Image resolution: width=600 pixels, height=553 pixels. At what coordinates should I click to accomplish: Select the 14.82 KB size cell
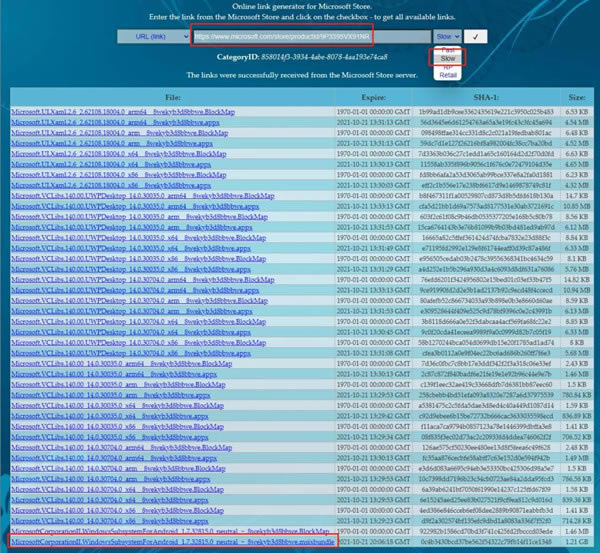click(x=577, y=280)
